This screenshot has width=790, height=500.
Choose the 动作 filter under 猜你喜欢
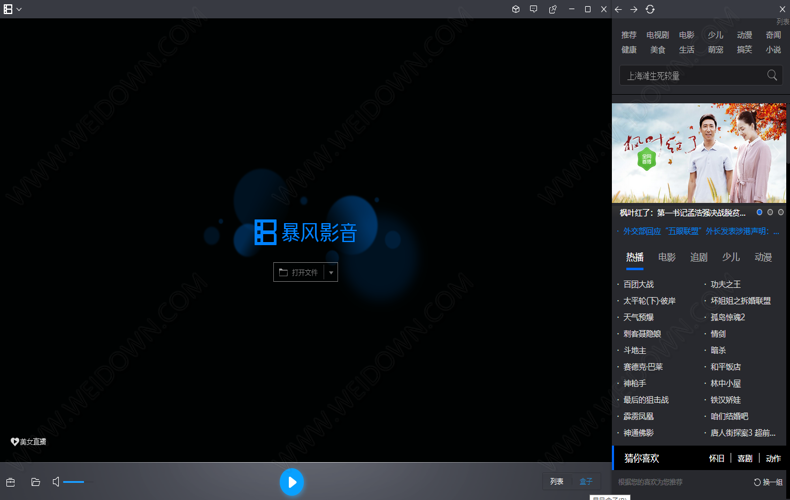773,459
